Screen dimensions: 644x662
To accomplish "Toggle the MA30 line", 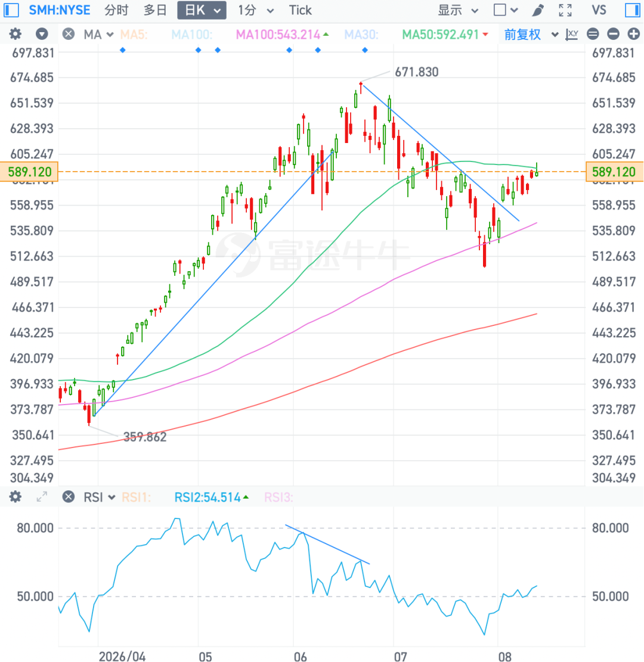I will point(361,35).
